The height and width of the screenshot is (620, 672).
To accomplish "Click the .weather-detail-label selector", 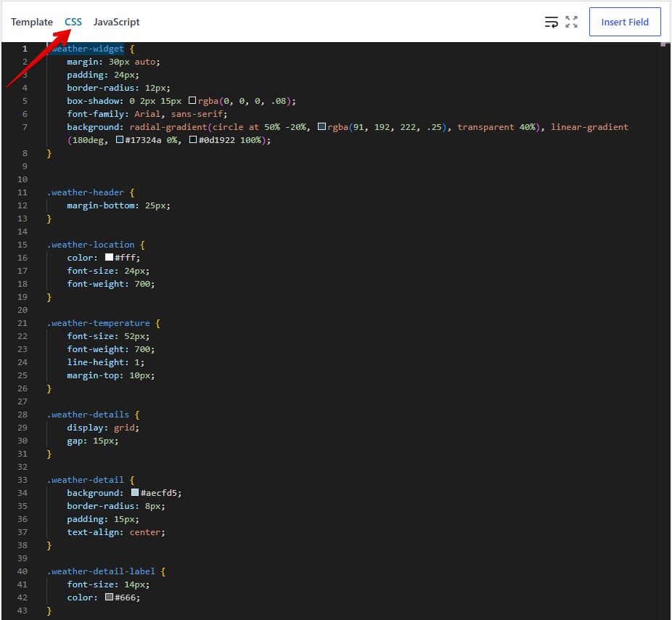I will 101,571.
